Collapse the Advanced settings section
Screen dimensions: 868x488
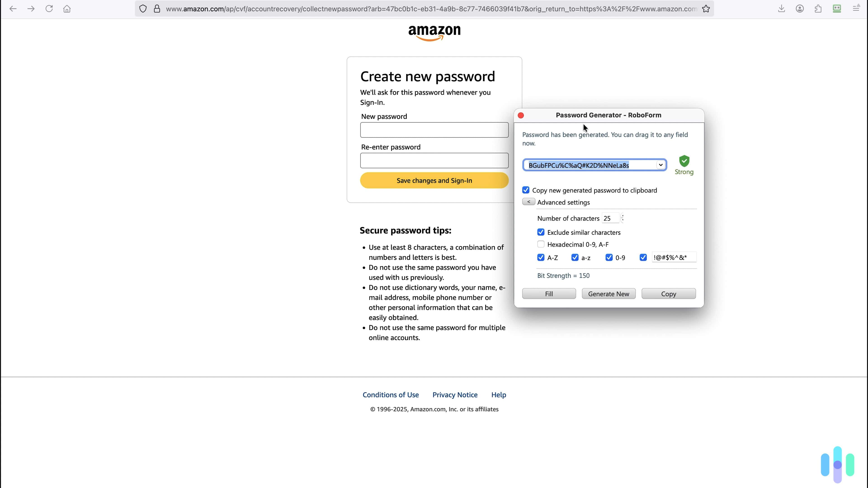[x=528, y=201]
